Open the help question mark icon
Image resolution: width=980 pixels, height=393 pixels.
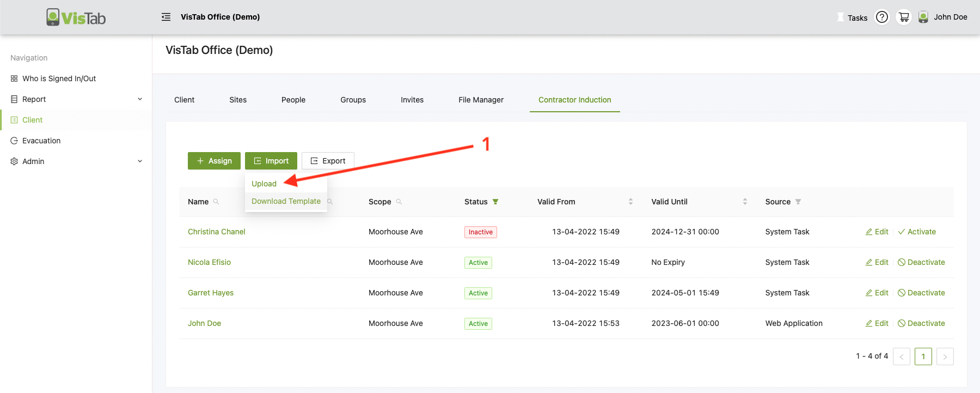coord(881,17)
